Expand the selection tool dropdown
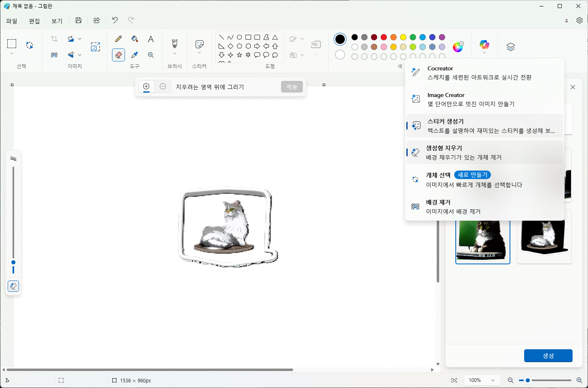 (12, 54)
